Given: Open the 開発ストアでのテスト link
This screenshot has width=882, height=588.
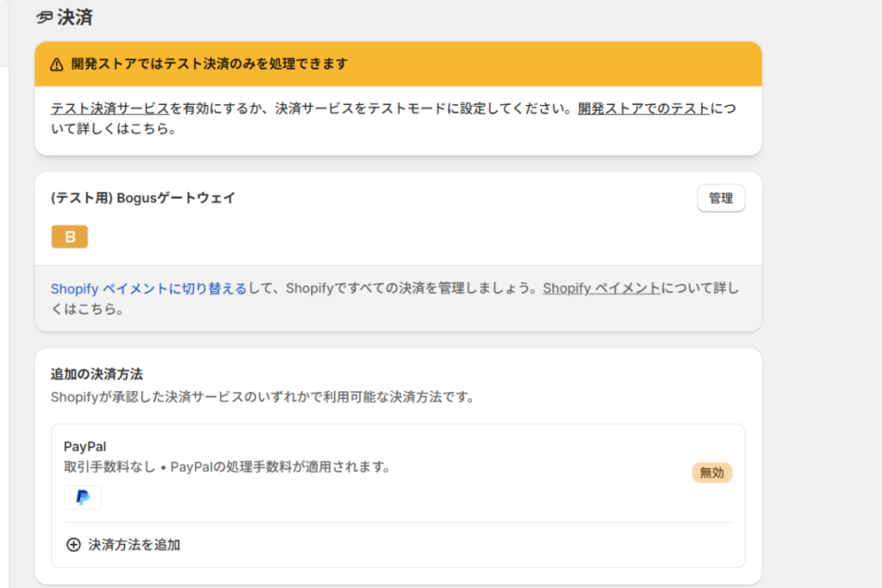Looking at the screenshot, I should click(643, 109).
